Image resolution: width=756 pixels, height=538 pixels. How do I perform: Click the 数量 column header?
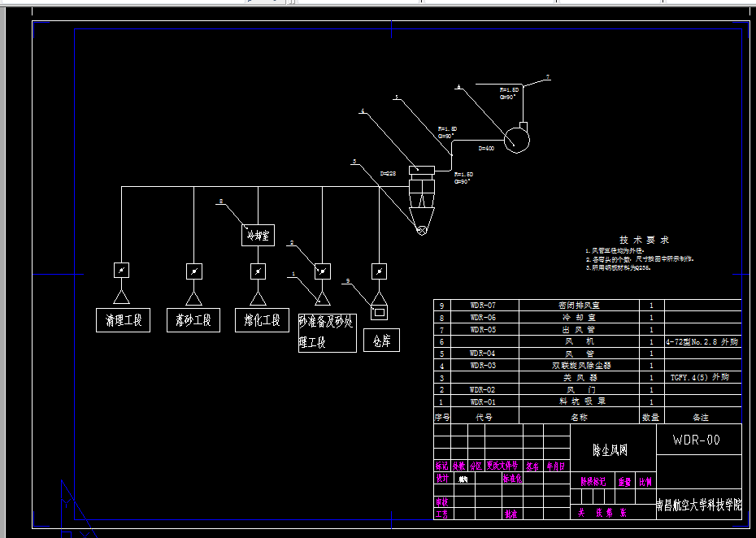pyautogui.click(x=650, y=417)
